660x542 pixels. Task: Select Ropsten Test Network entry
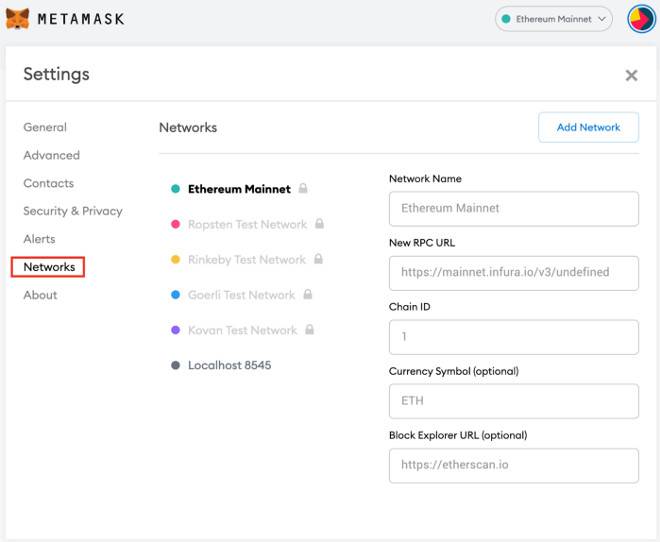pyautogui.click(x=247, y=224)
